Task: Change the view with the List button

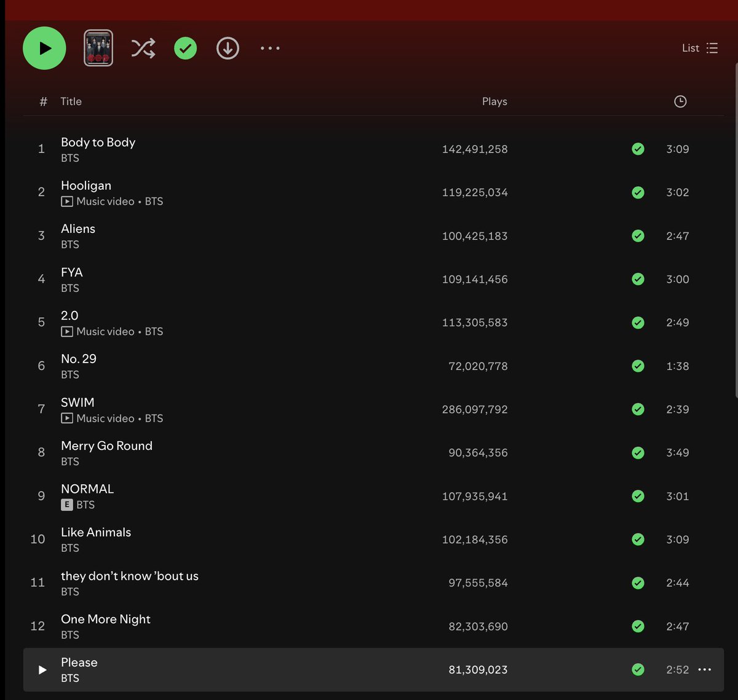Action: coord(700,48)
